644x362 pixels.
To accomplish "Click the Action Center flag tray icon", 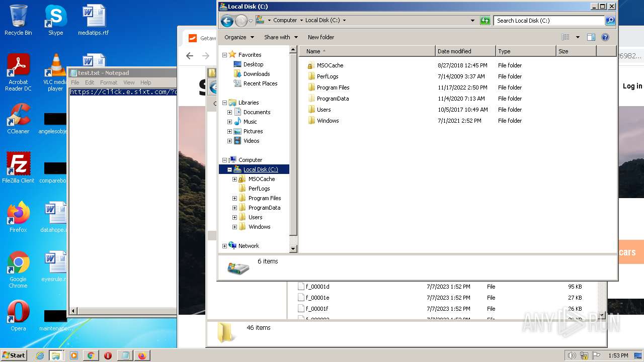I will point(596,355).
